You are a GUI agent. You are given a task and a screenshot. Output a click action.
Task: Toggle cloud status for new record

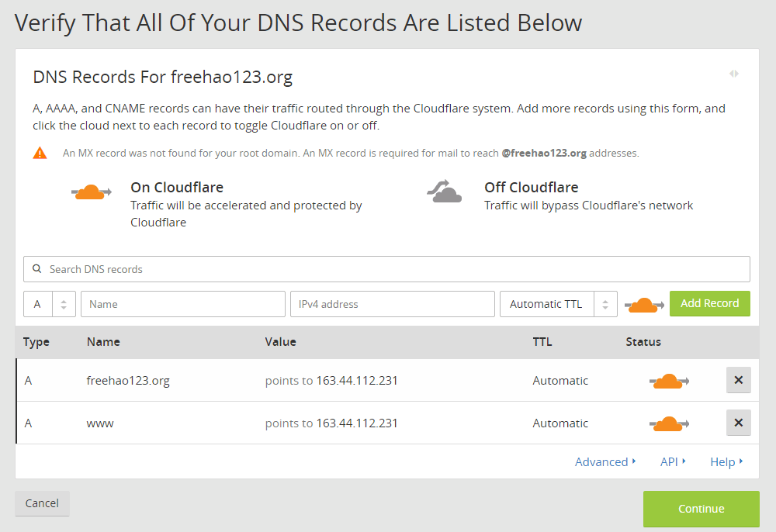point(644,304)
